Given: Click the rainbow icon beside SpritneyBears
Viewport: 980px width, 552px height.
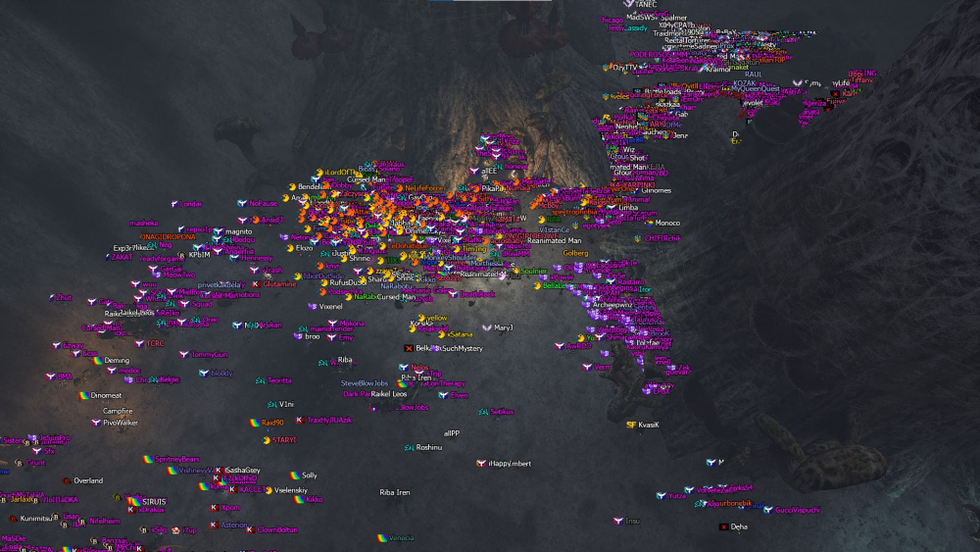Looking at the screenshot, I should pyautogui.click(x=148, y=459).
